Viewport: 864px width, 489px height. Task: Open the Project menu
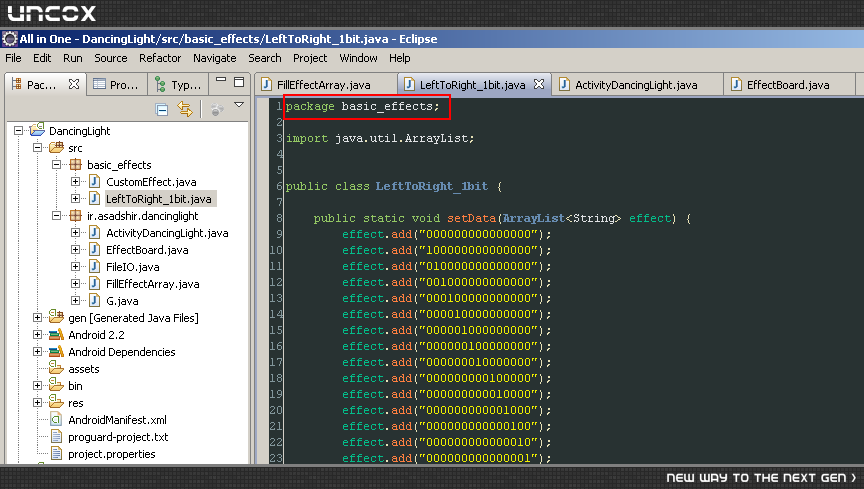[x=310, y=58]
